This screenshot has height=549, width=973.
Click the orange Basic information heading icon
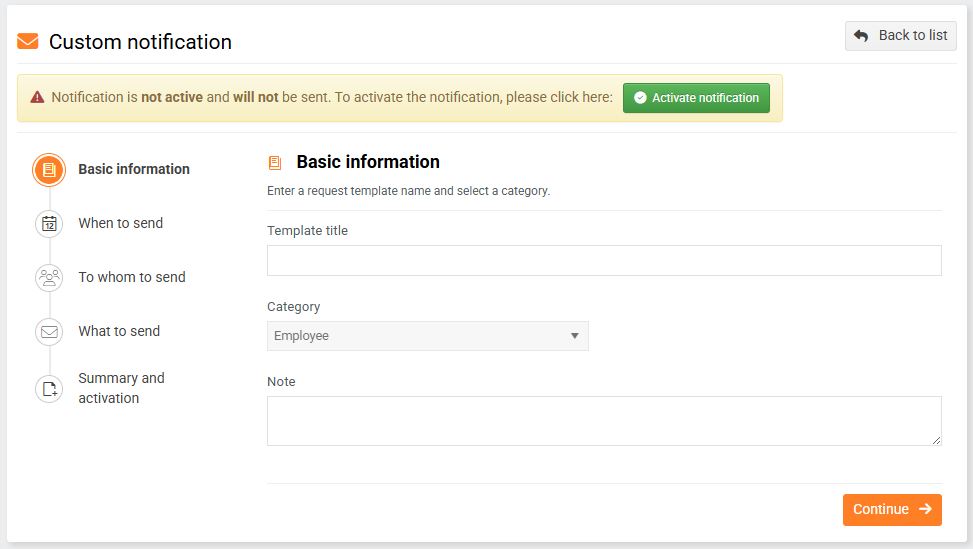click(x=275, y=163)
